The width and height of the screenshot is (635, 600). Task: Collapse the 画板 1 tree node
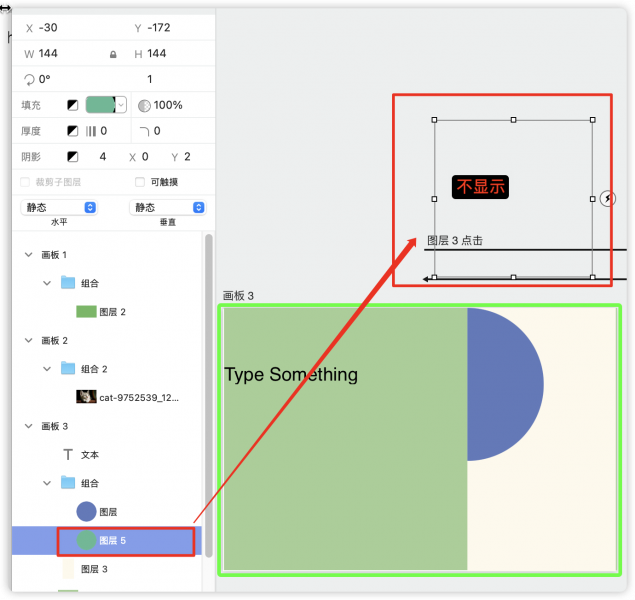pos(27,255)
